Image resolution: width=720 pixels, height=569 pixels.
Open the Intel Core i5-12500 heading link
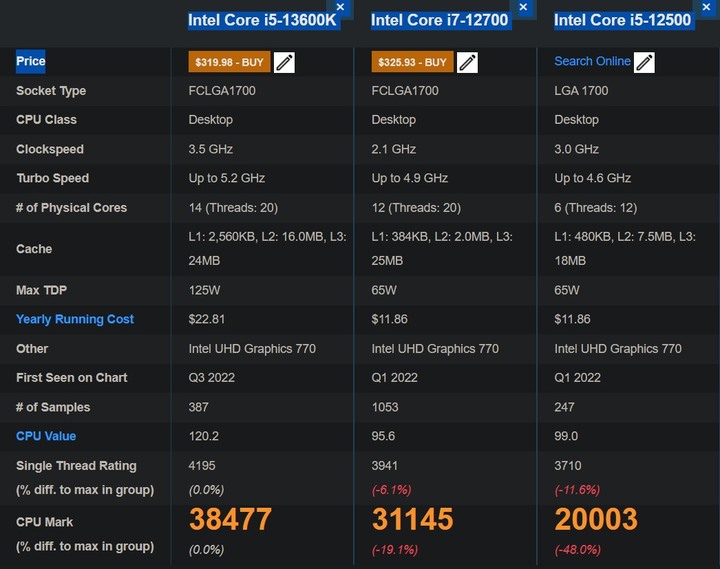click(x=622, y=20)
